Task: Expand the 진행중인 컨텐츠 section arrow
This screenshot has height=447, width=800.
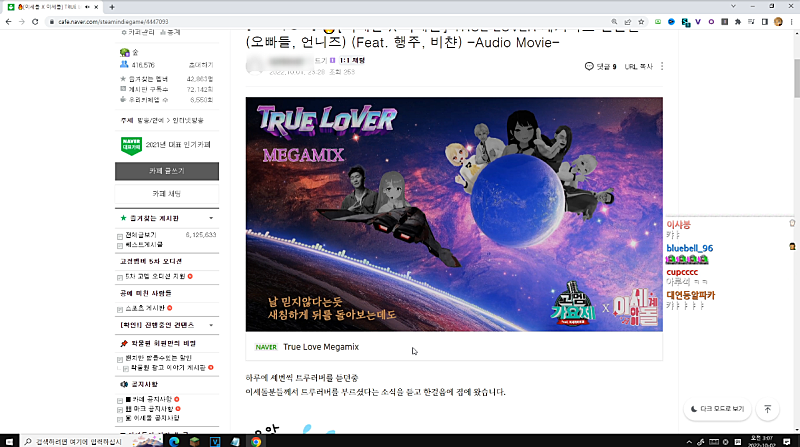Action: (211, 326)
